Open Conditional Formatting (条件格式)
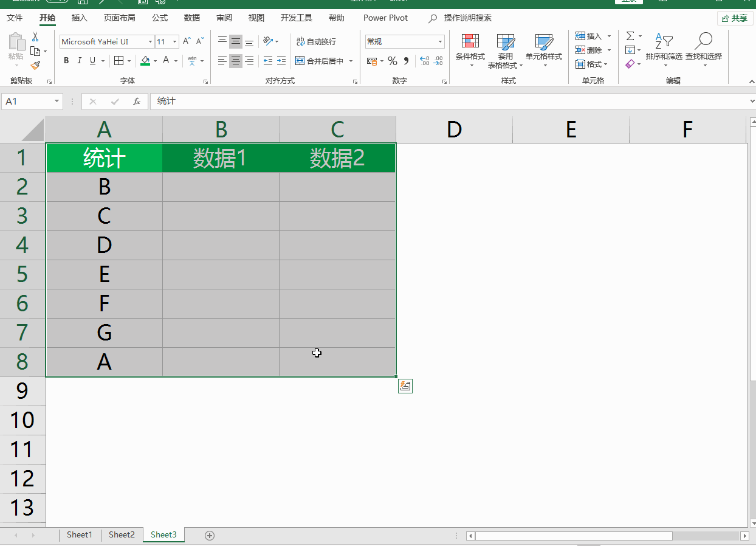756x546 pixels. coord(470,50)
